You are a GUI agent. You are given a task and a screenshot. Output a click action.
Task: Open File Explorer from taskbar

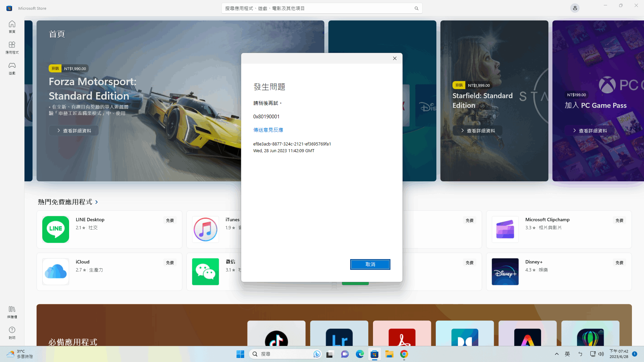click(389, 354)
